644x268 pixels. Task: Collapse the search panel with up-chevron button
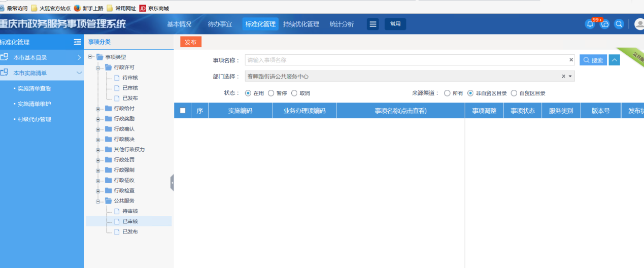614,60
